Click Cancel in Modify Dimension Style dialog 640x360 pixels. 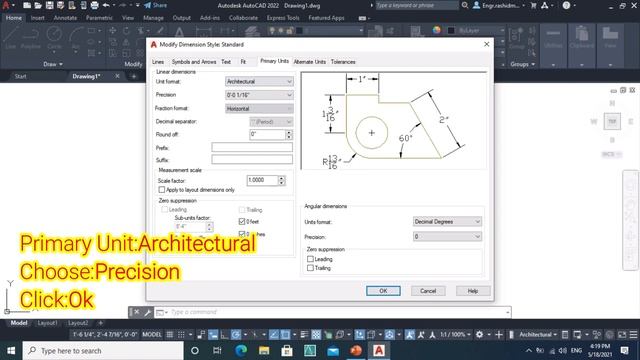(x=428, y=291)
